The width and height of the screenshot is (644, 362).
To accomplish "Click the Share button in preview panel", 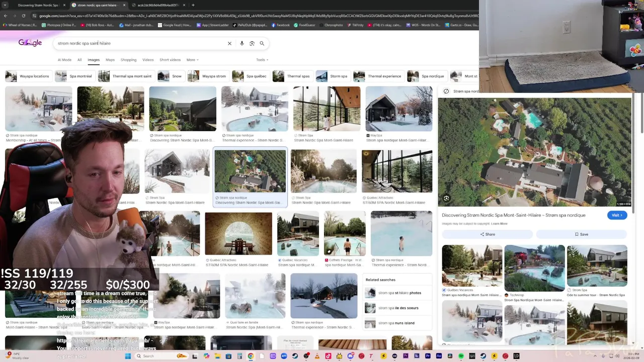I will [487, 234].
